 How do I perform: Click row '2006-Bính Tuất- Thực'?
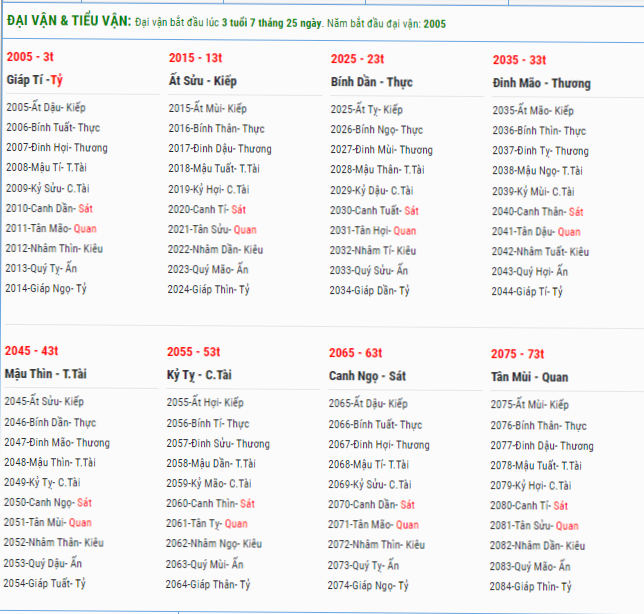tap(53, 128)
